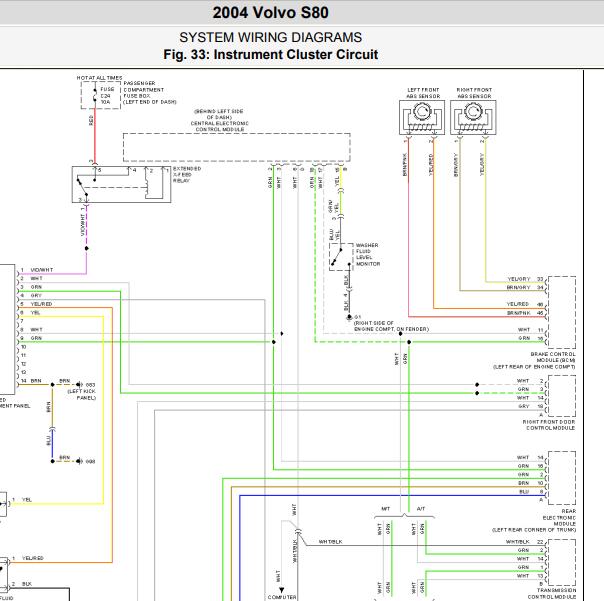Select the Brake Control Module (BCM) label
The image size is (604, 601).
pyautogui.click(x=534, y=360)
